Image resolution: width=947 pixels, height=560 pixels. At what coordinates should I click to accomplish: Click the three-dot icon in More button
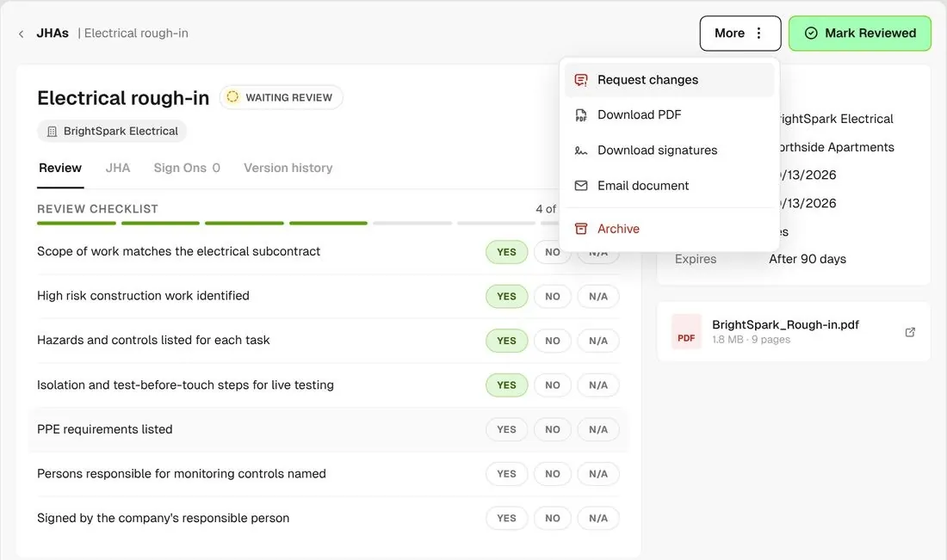(x=759, y=34)
